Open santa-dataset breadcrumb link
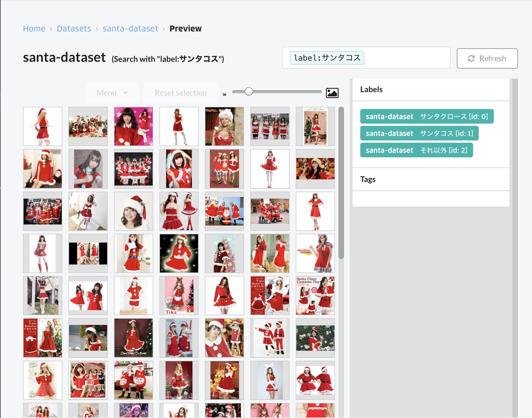532x418 pixels. pos(130,29)
